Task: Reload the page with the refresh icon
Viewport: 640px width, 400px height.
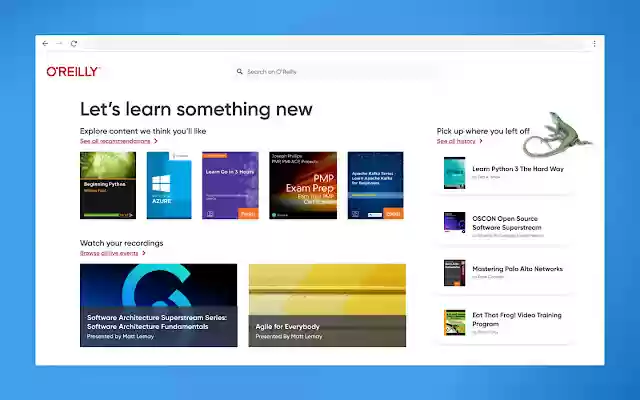Action: click(x=74, y=43)
